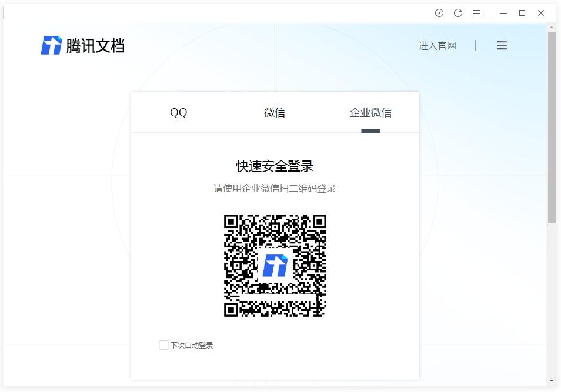This screenshot has width=561, height=392.
Task: Click the scrollbar down arrow
Action: 552,381
